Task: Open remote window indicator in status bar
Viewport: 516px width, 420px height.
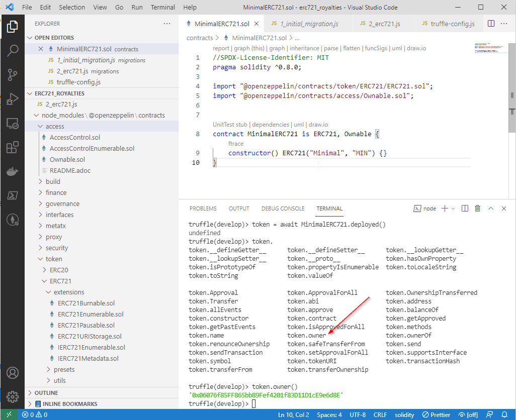Action: pos(9,415)
